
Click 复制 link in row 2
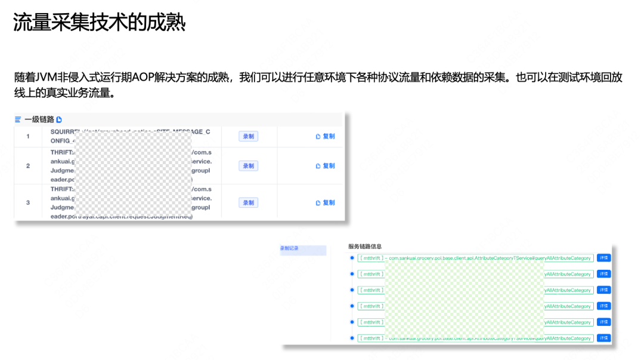tap(326, 166)
